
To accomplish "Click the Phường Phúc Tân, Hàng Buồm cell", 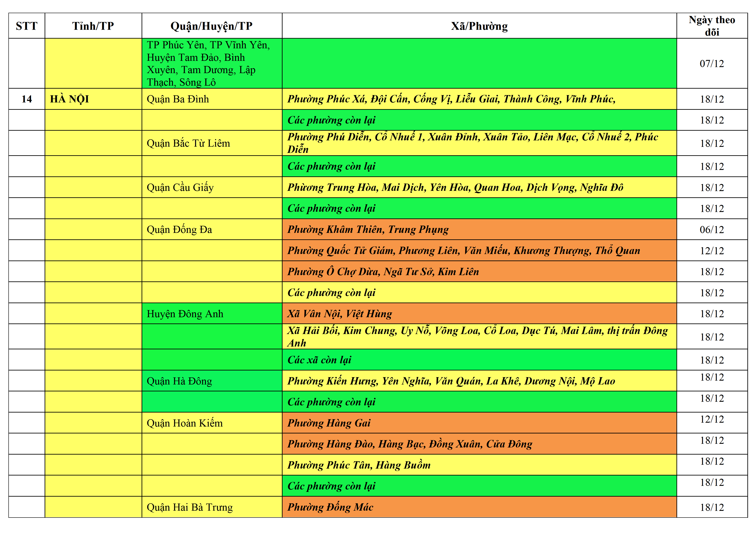I will (x=479, y=465).
